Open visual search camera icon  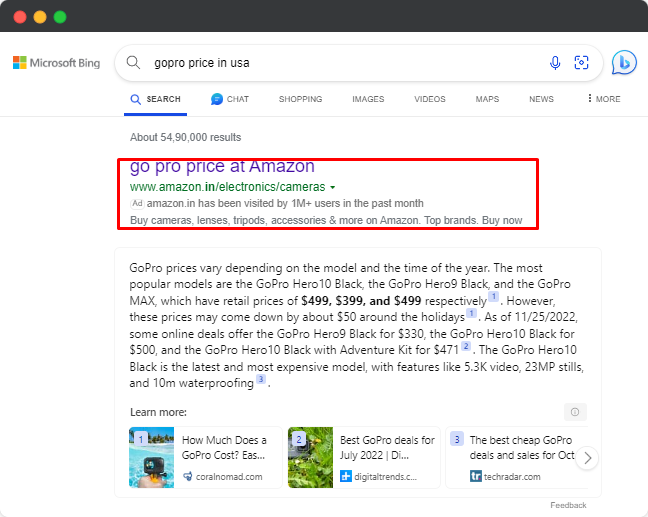click(581, 63)
